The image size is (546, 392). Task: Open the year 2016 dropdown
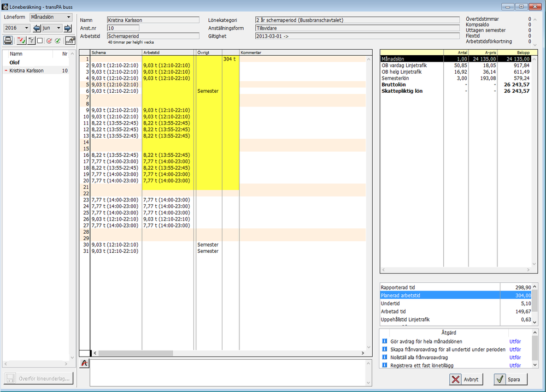pos(16,28)
